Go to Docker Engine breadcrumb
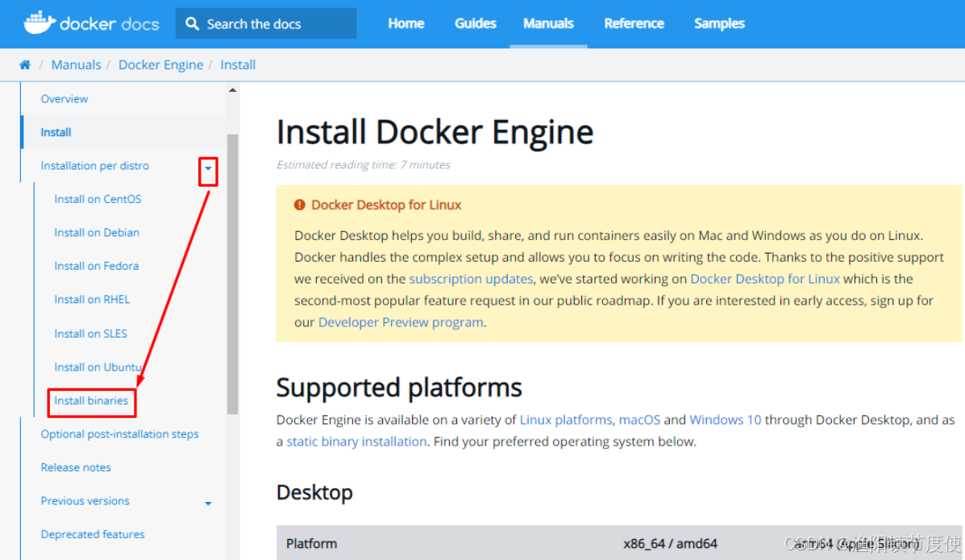The height and width of the screenshot is (560, 965). click(160, 64)
